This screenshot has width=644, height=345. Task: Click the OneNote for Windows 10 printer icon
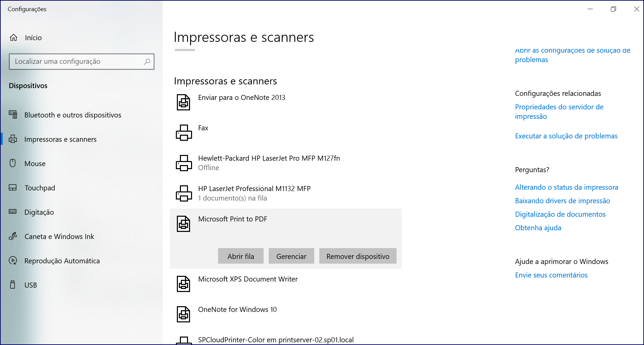click(x=184, y=314)
